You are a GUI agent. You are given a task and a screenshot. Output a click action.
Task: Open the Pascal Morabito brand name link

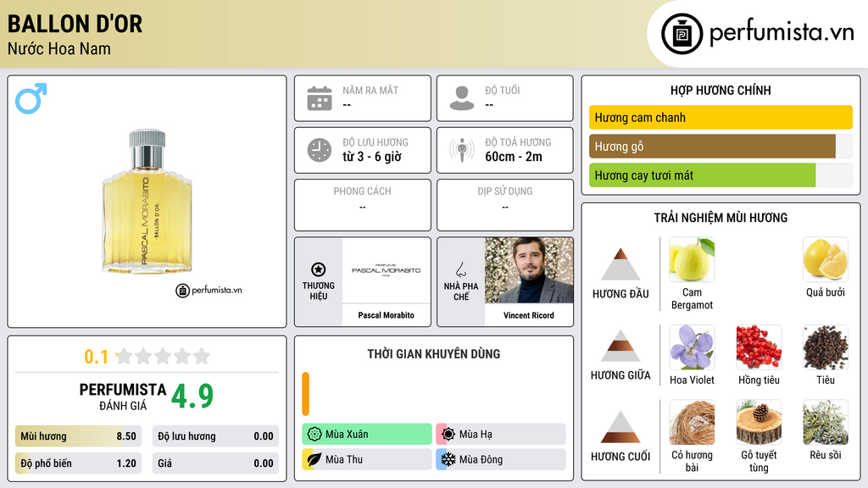pyautogui.click(x=387, y=315)
